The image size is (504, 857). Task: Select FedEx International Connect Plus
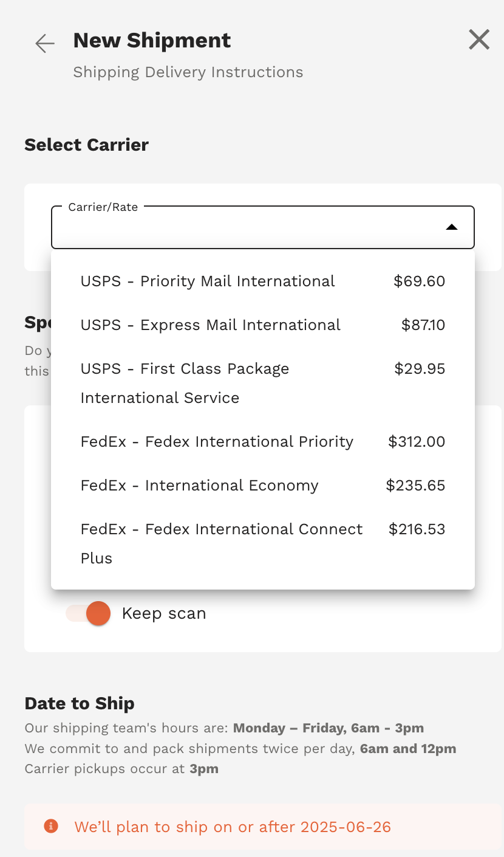click(x=222, y=543)
